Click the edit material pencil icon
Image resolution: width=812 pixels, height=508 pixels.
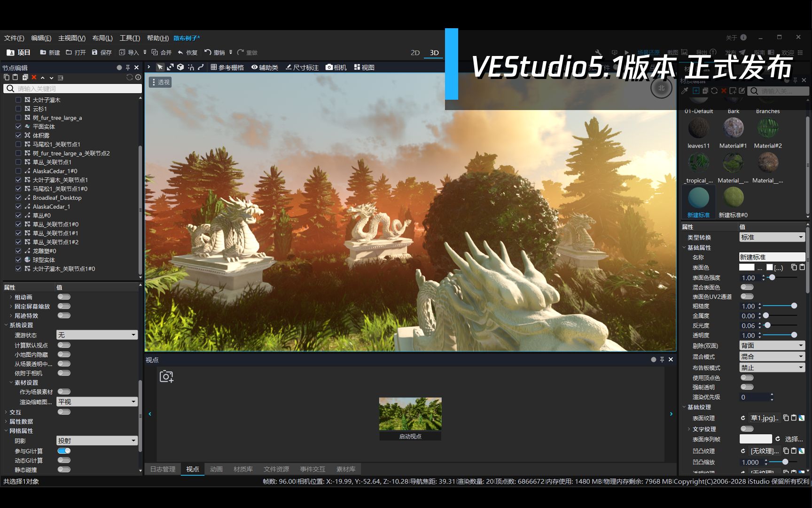click(x=742, y=91)
